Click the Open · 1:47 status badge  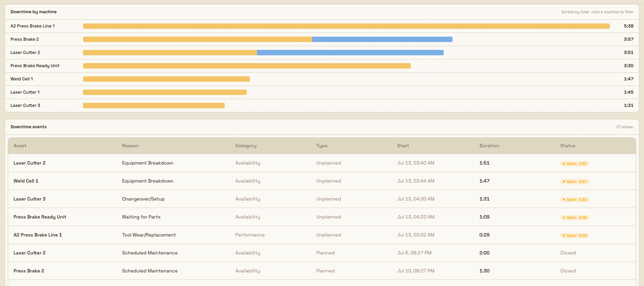(x=575, y=182)
